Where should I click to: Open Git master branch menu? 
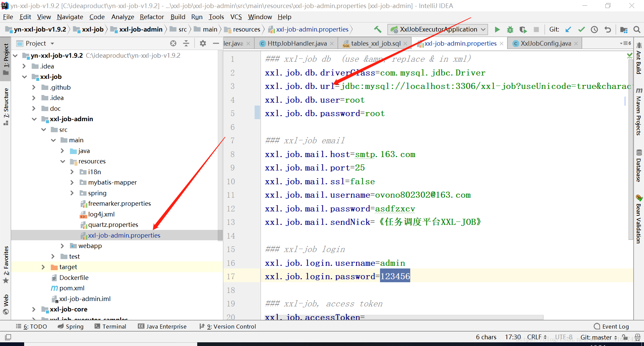tap(599, 337)
